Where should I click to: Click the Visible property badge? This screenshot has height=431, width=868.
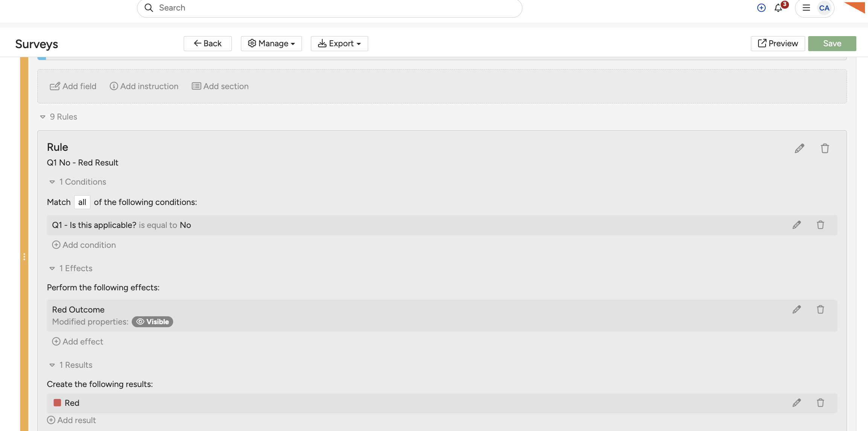[152, 322]
